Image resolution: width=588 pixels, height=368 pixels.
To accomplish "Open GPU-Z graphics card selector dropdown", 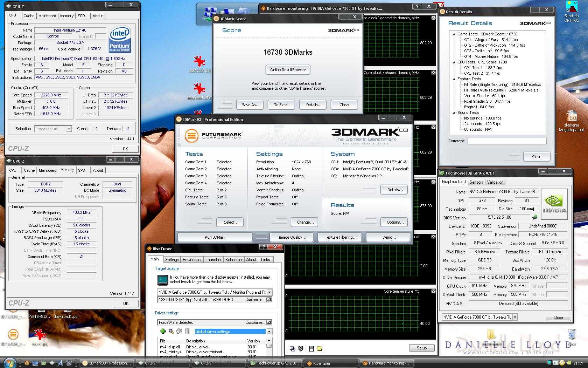I will click(x=515, y=317).
